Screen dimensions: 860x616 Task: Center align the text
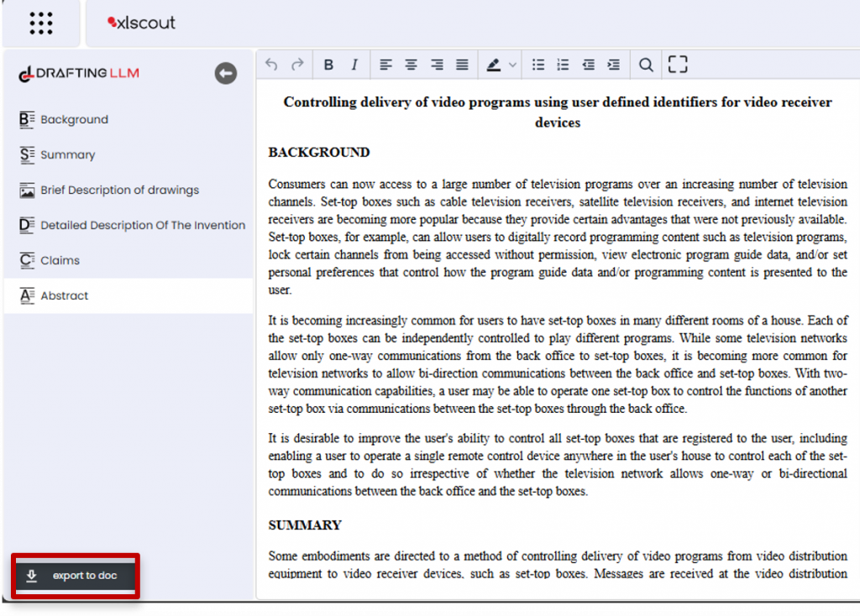tap(411, 65)
